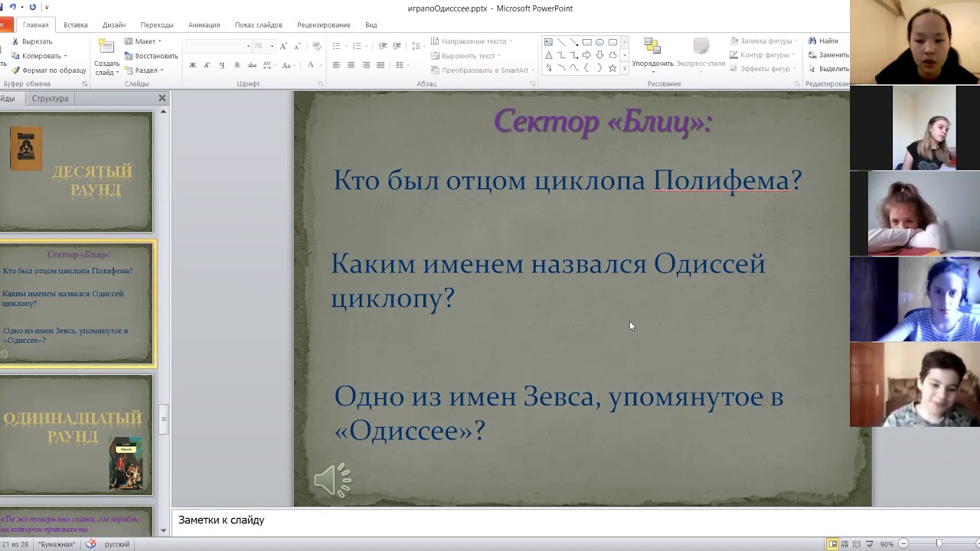The image size is (980, 551).
Task: Click the Найти (Find) button
Action: pos(823,41)
